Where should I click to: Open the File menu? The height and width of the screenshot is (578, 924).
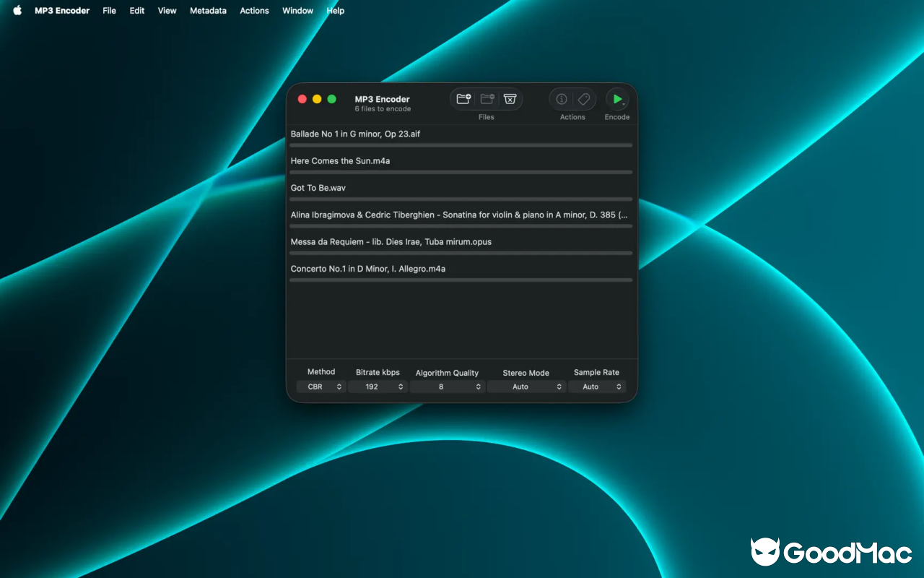tap(109, 10)
